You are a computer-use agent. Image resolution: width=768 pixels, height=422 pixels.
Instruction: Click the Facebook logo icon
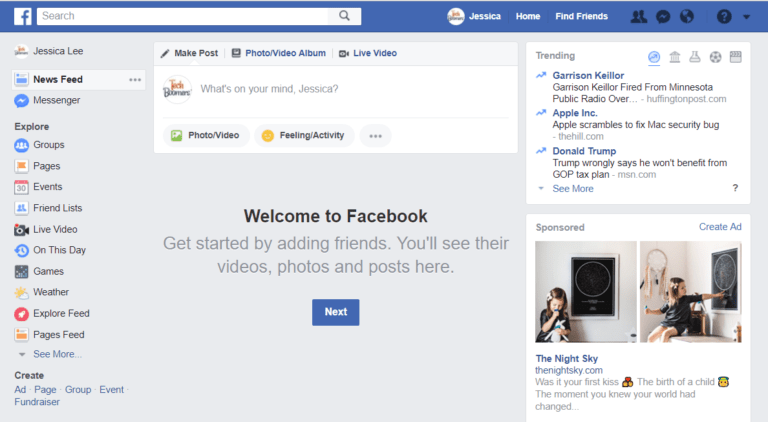[23, 16]
